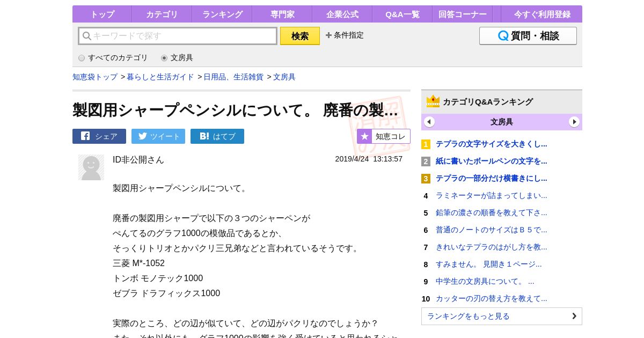Screen dimensions: 644x338
Task: Open the トップ tab
Action: click(102, 14)
